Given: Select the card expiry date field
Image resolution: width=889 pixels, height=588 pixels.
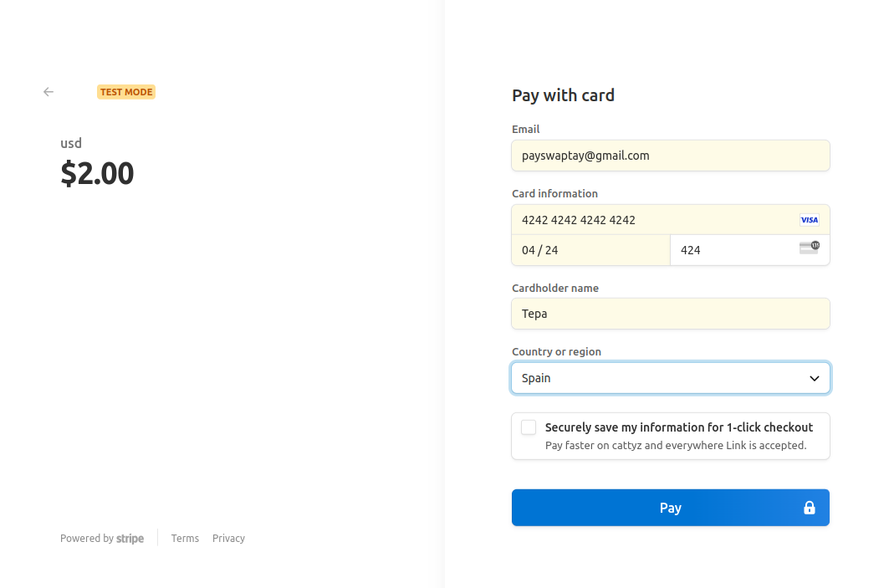Looking at the screenshot, I should point(590,250).
